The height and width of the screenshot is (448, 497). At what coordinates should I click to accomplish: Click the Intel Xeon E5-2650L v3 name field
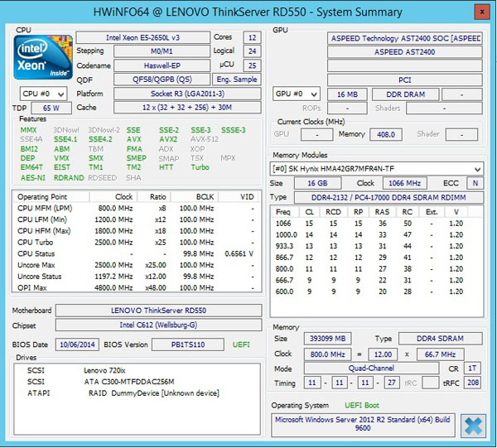pos(142,38)
